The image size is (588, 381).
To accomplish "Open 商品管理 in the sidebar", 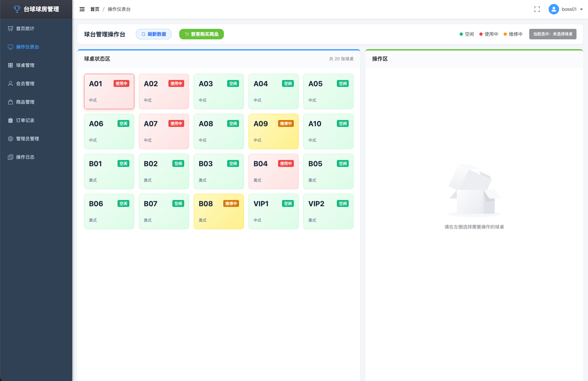I will click(36, 102).
